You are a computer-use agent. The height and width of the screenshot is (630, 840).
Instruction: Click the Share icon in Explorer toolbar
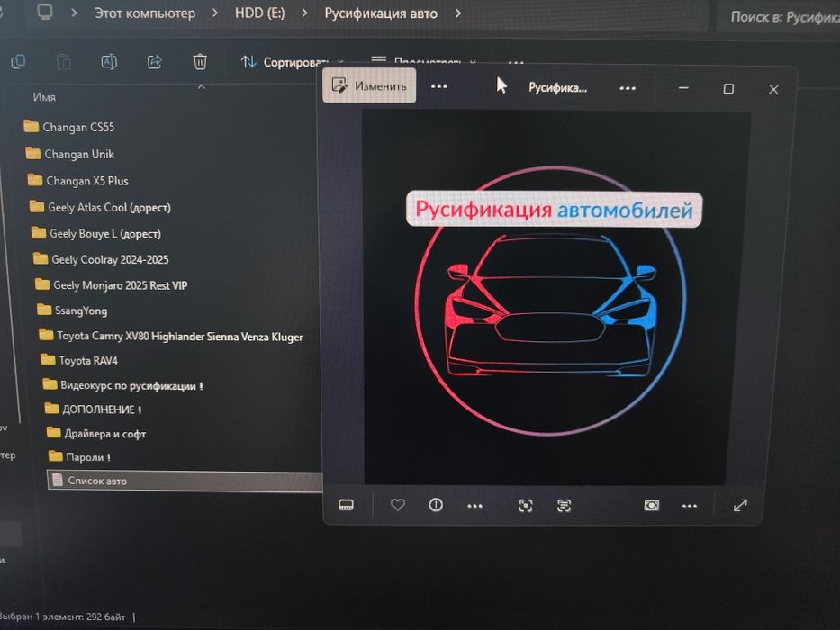[x=154, y=62]
